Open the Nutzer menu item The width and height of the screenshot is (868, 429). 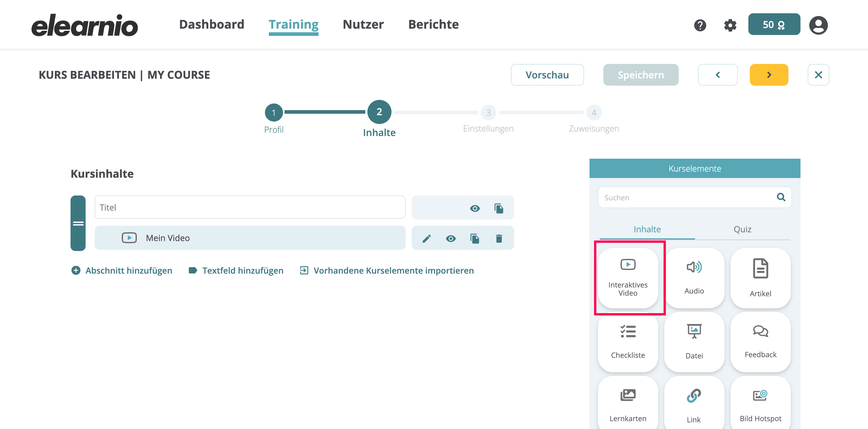click(363, 24)
